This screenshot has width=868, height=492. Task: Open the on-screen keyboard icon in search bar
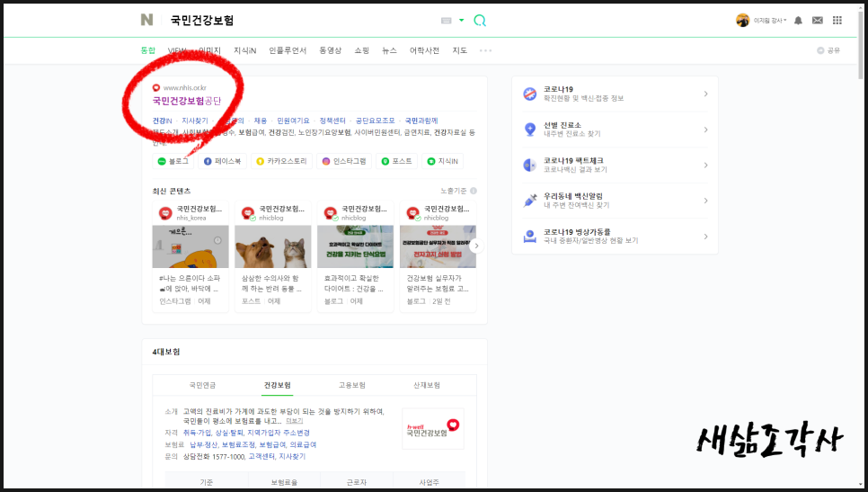[x=447, y=21]
